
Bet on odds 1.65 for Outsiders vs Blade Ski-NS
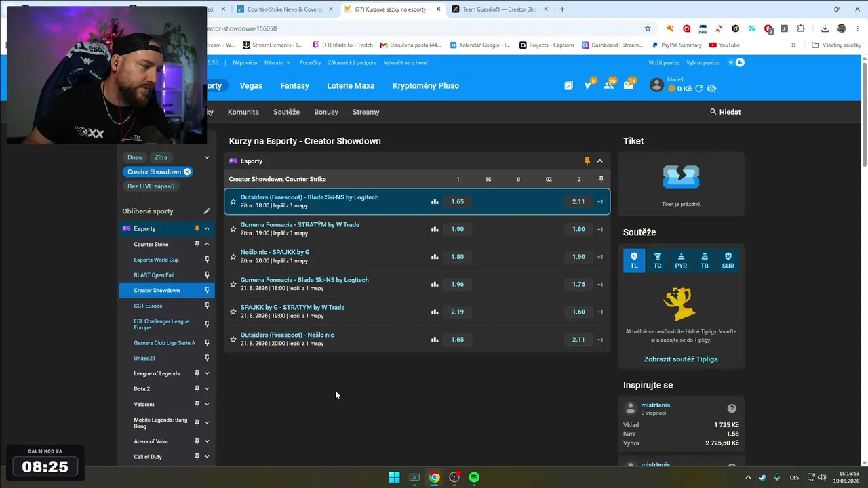click(x=458, y=201)
